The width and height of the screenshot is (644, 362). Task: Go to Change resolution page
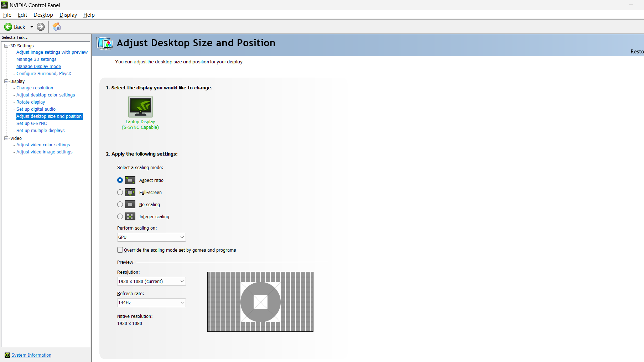point(35,88)
